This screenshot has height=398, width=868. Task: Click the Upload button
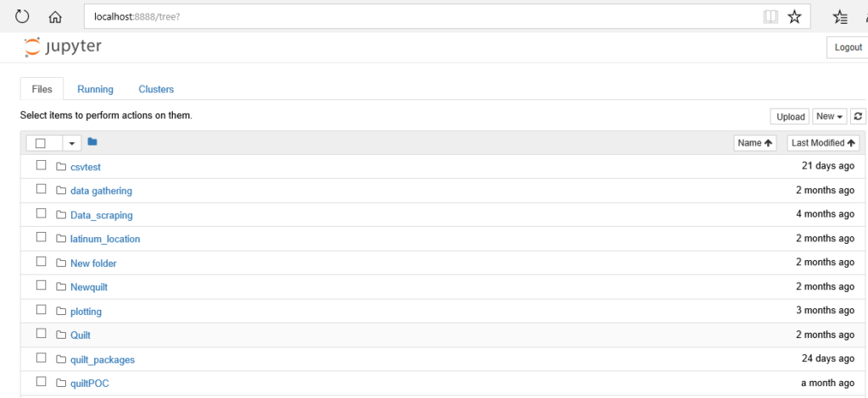(x=790, y=116)
